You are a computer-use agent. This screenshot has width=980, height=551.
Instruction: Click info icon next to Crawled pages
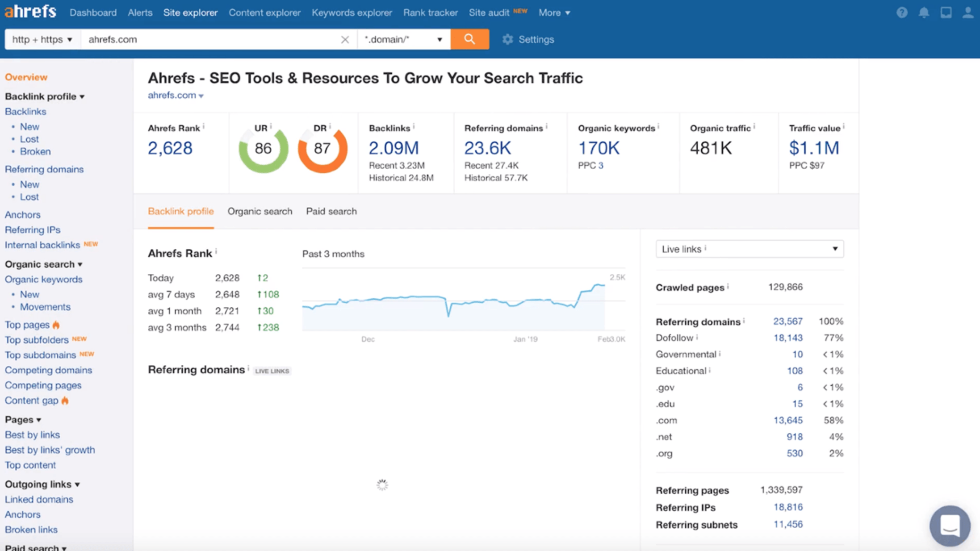[x=728, y=286]
